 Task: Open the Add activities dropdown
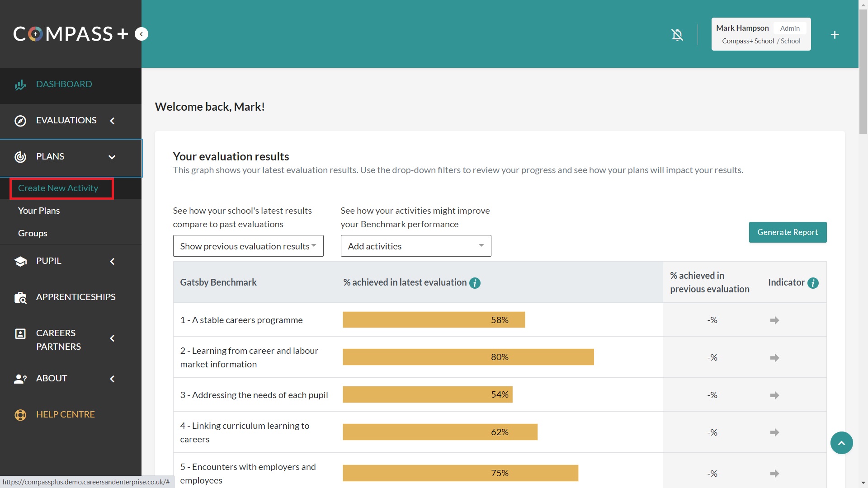click(415, 246)
